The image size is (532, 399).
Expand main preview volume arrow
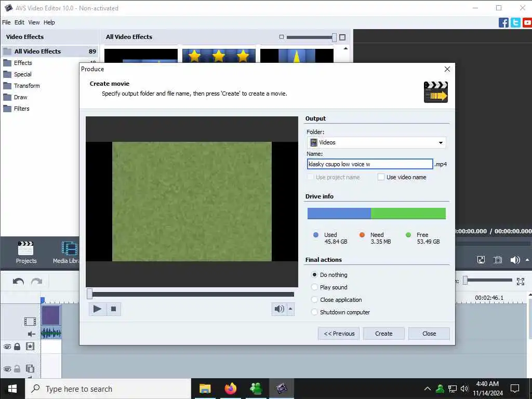pyautogui.click(x=527, y=260)
